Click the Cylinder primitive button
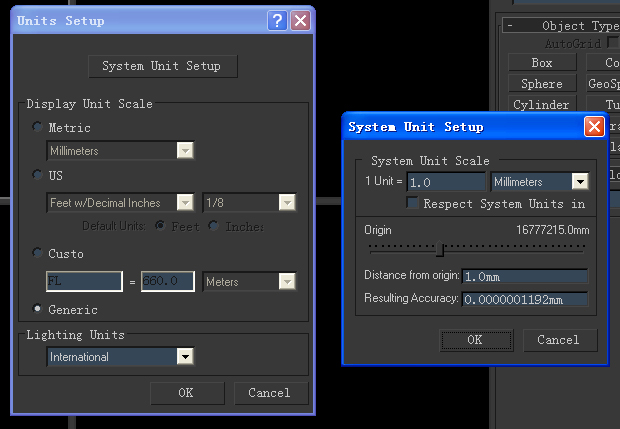Viewport: 620px width, 429px height. [542, 104]
